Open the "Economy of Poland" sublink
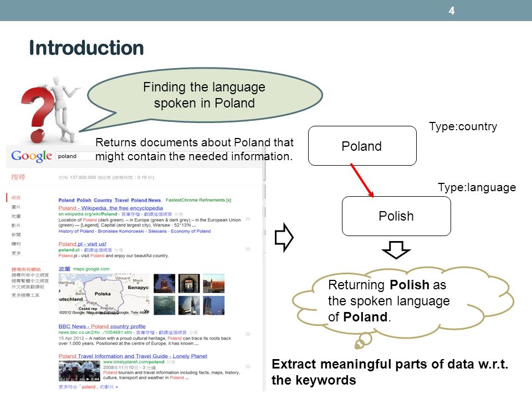The width and height of the screenshot is (532, 399). (x=191, y=231)
